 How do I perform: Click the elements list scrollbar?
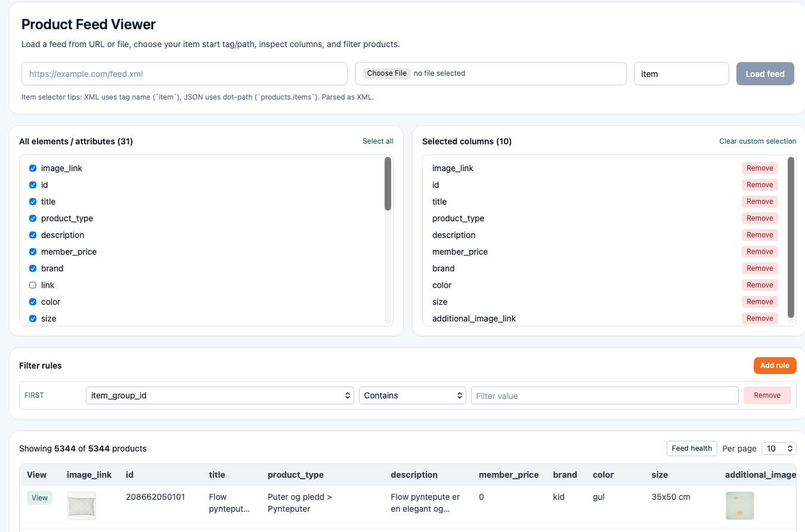point(388,184)
